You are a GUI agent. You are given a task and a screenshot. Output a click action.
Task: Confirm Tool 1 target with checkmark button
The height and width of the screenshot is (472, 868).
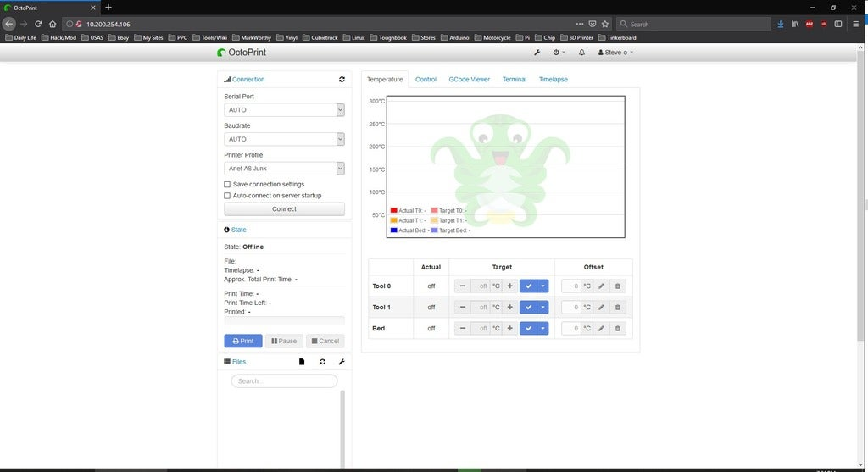pos(529,307)
